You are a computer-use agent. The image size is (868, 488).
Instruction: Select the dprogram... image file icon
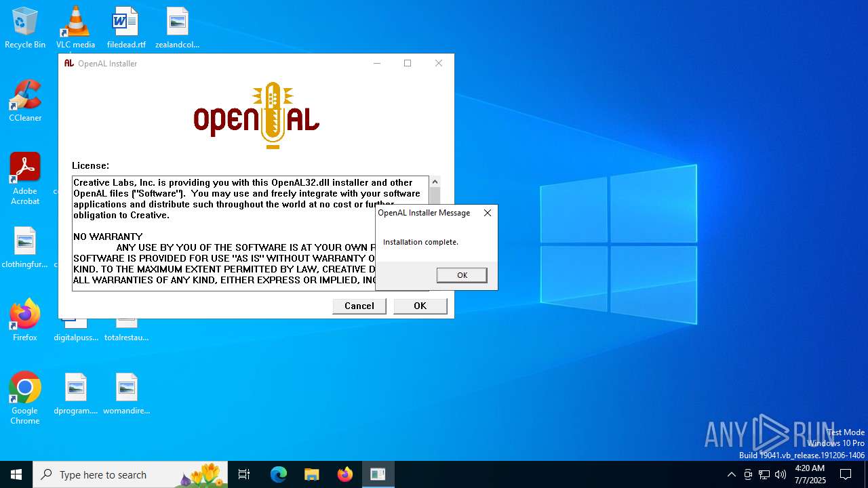(76, 394)
